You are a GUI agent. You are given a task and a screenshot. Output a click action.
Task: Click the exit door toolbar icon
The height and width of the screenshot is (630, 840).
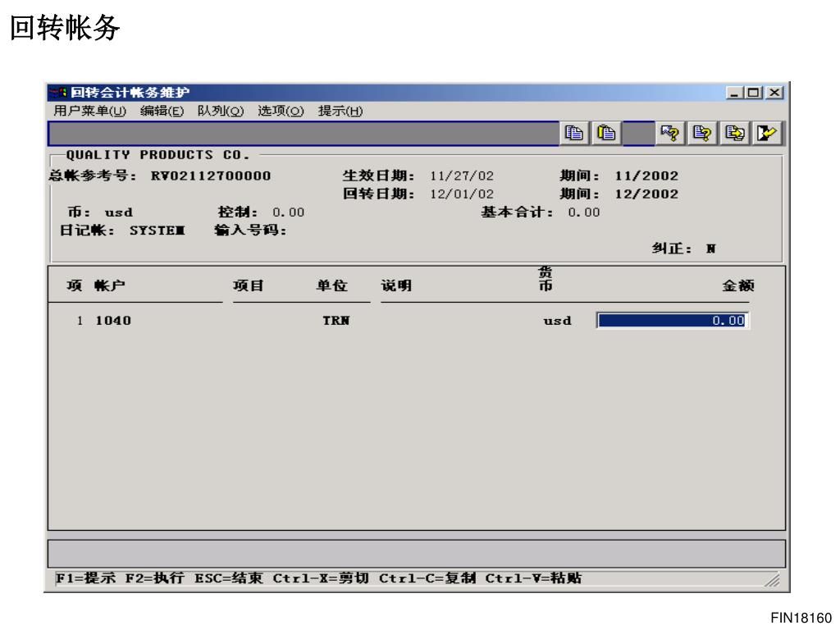767,133
